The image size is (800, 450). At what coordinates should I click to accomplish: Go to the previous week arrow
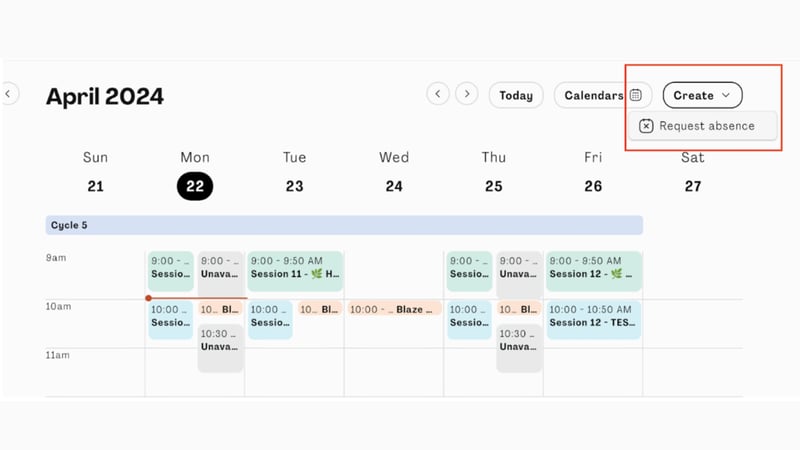pyautogui.click(x=437, y=94)
